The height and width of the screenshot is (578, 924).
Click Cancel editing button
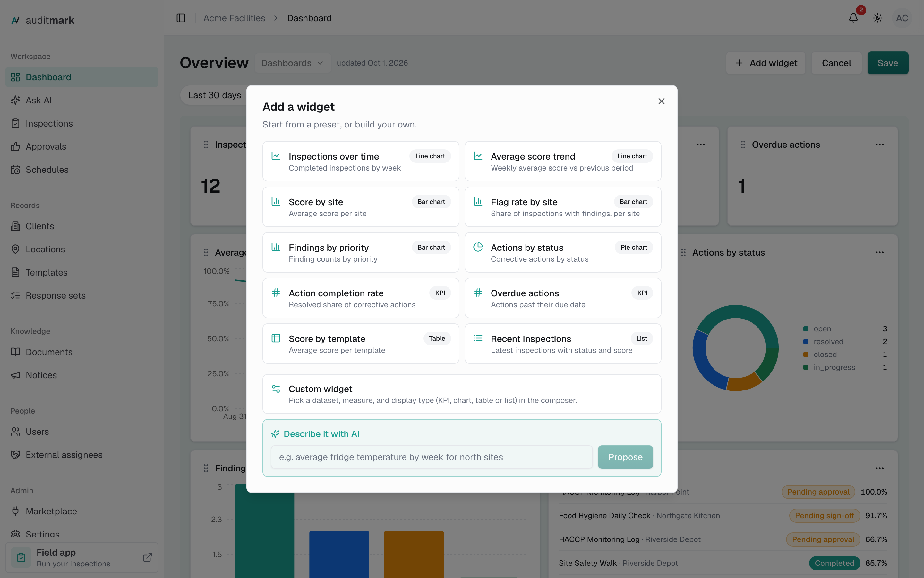coord(836,63)
